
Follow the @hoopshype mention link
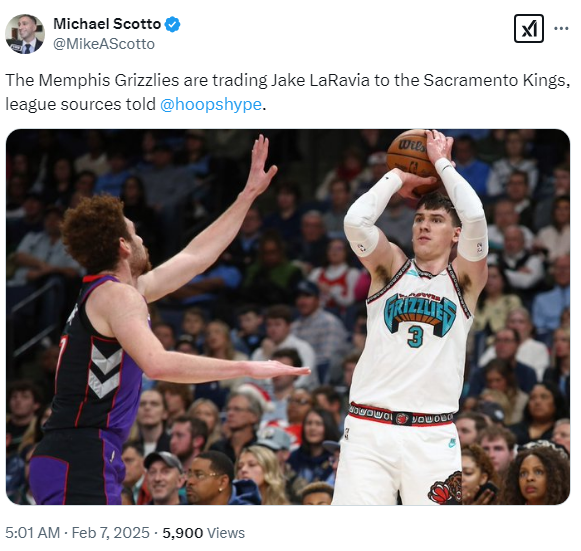211,104
